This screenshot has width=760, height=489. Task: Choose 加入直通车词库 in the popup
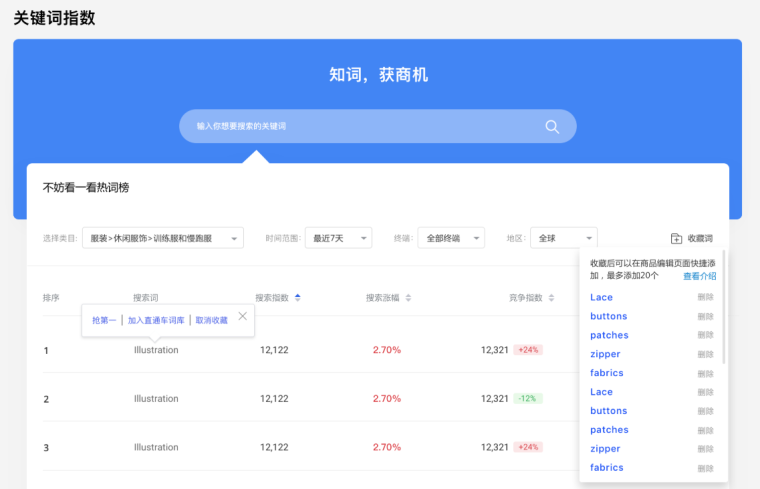(156, 321)
